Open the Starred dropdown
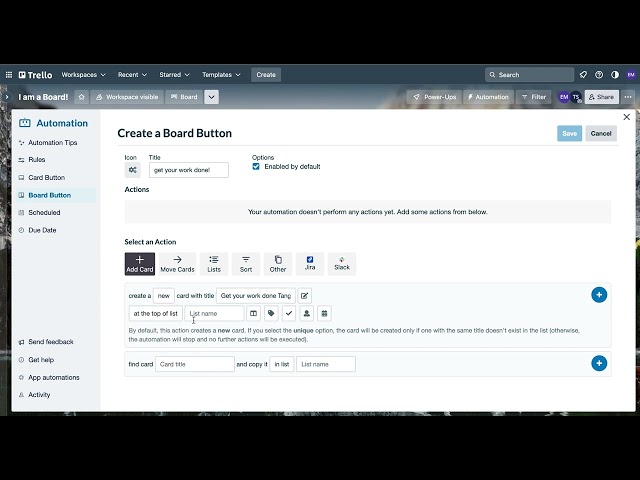This screenshot has width=640, height=480. (x=174, y=75)
